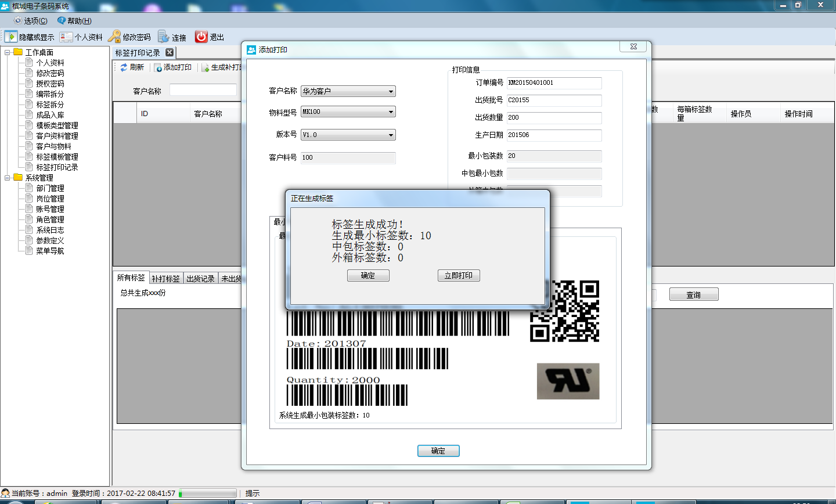Click the 刷新 refresh icon
The width and height of the screenshot is (836, 504).
(x=124, y=67)
